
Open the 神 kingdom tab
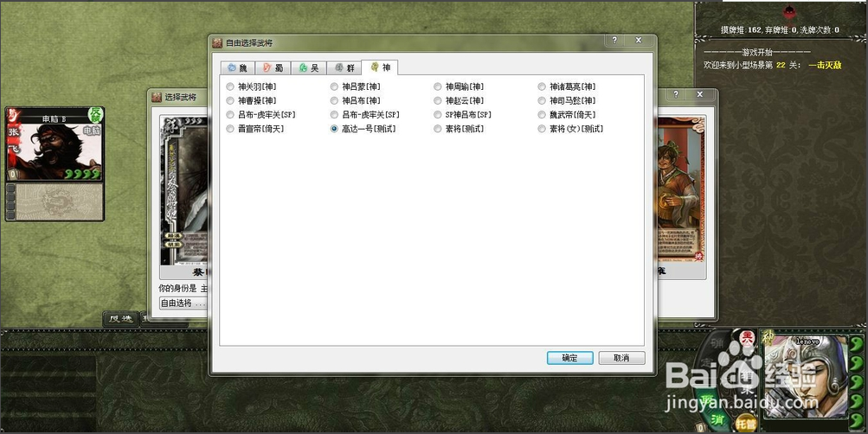click(380, 67)
